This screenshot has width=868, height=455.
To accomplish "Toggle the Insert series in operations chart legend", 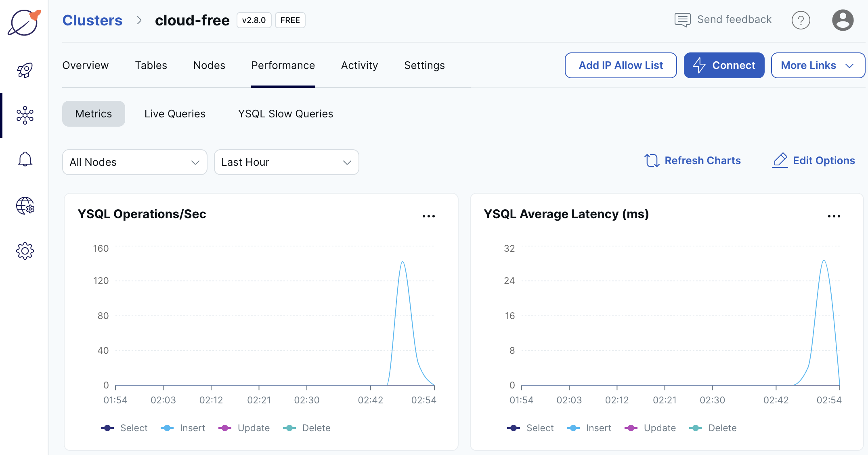I will 183,428.
